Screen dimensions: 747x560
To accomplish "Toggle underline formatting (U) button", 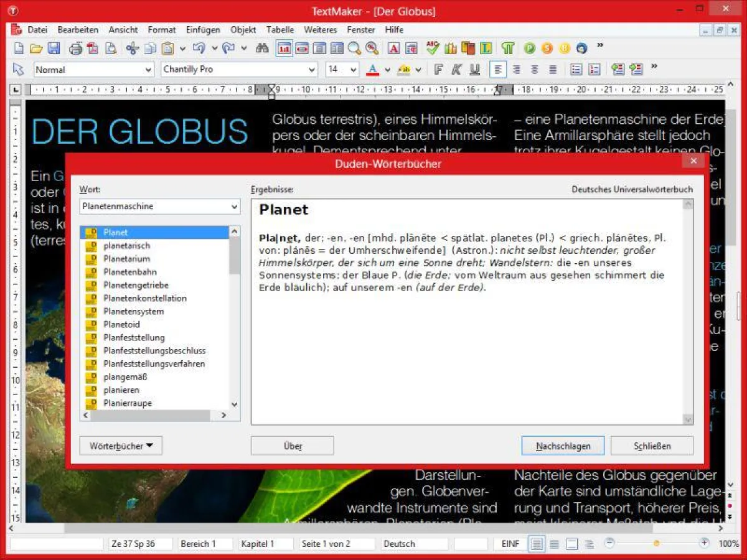I will pos(475,69).
